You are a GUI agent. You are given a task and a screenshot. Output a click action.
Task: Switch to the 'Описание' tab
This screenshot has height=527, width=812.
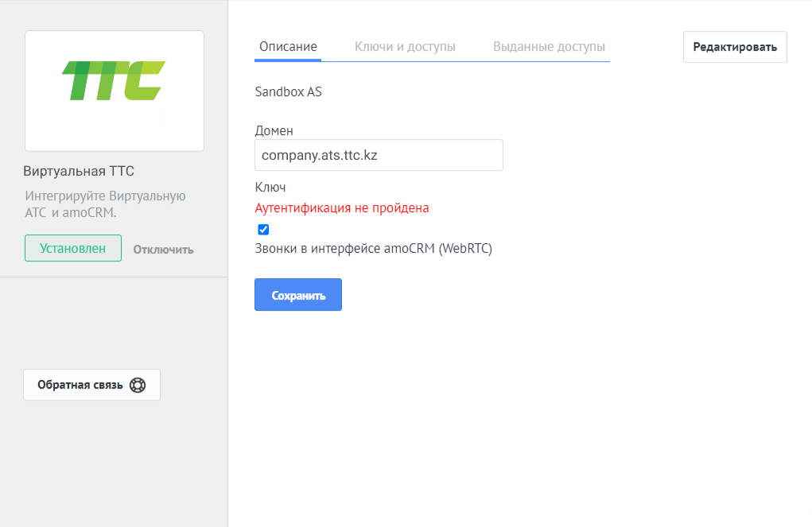pyautogui.click(x=288, y=47)
